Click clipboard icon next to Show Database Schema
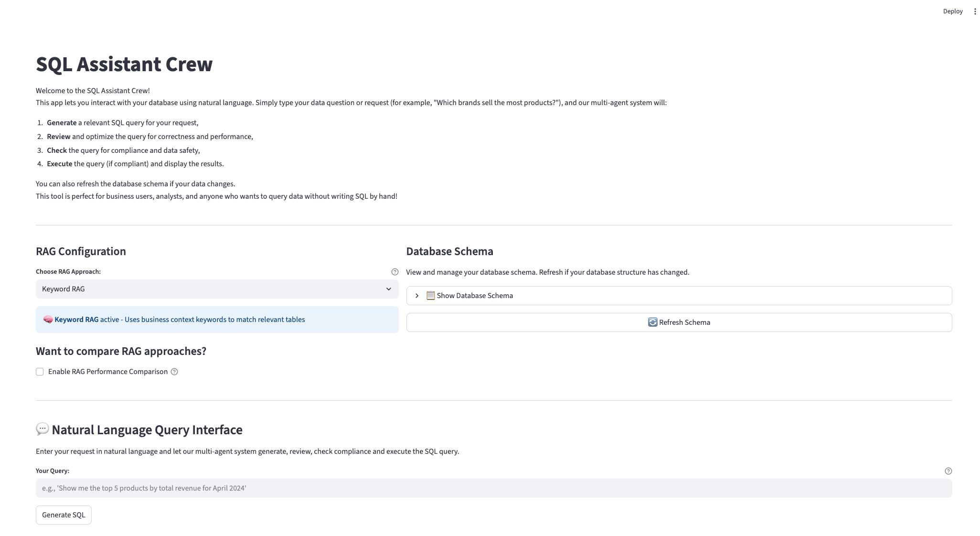This screenshot has width=980, height=536. [430, 296]
